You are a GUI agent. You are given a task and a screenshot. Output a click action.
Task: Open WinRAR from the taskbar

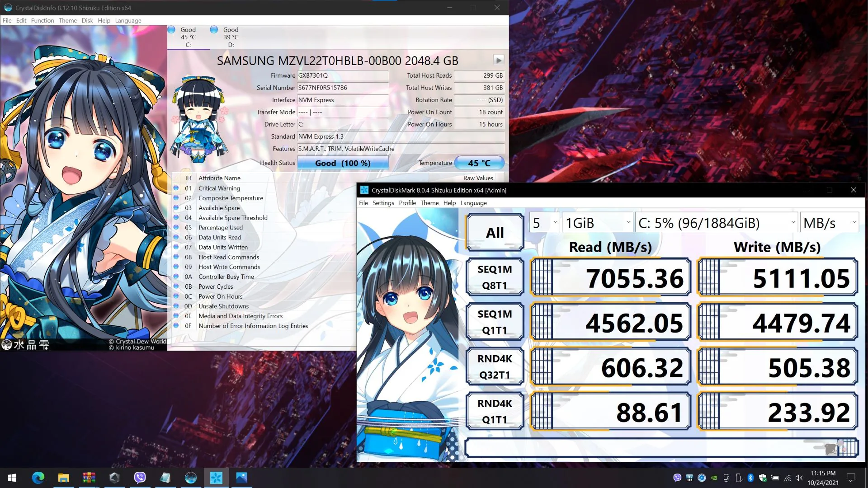click(89, 478)
